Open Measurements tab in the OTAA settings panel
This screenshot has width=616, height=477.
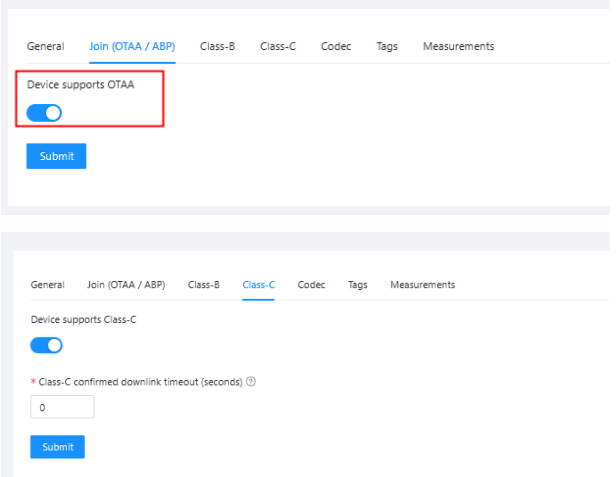pyautogui.click(x=458, y=46)
